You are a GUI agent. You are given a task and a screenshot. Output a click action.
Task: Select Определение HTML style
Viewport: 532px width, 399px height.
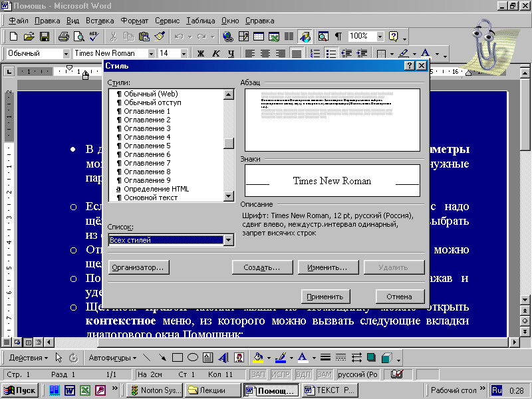click(152, 189)
